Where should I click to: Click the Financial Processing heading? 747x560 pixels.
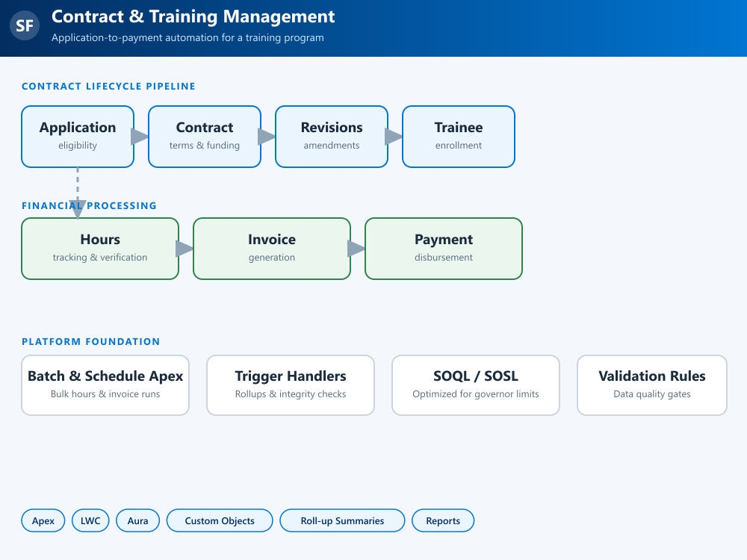coord(89,206)
